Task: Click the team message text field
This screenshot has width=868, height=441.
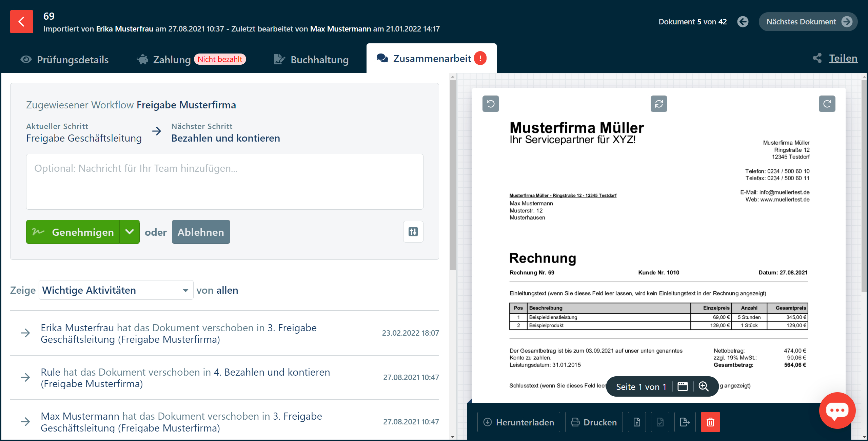Action: pos(224,182)
